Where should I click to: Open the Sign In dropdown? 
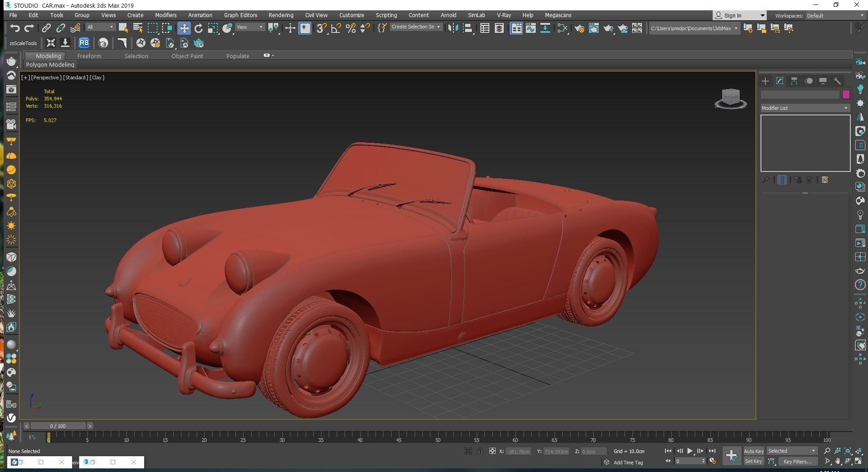tap(739, 15)
